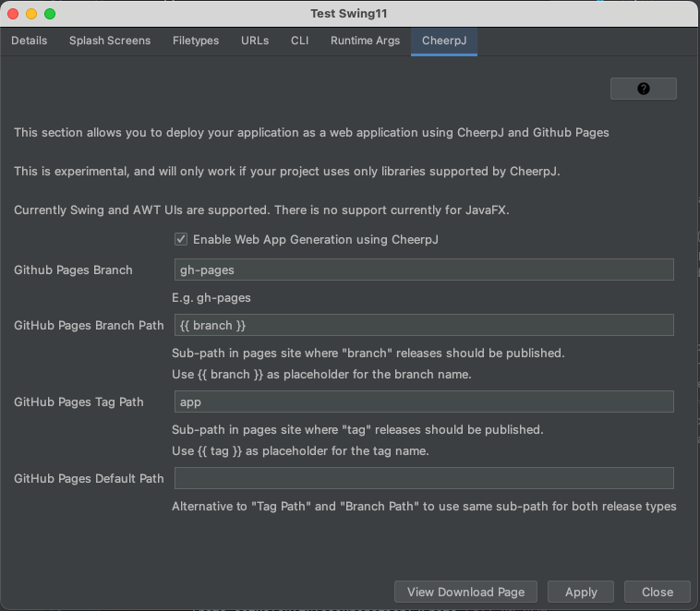Focus the Github Pages Branch field
The width and height of the screenshot is (700, 611).
[x=424, y=270]
